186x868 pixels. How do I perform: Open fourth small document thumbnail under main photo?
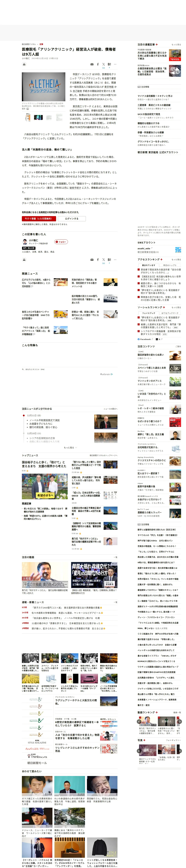(59, 117)
